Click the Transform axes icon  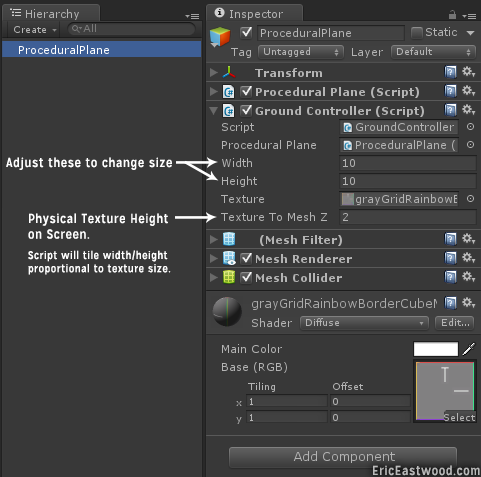pos(229,72)
